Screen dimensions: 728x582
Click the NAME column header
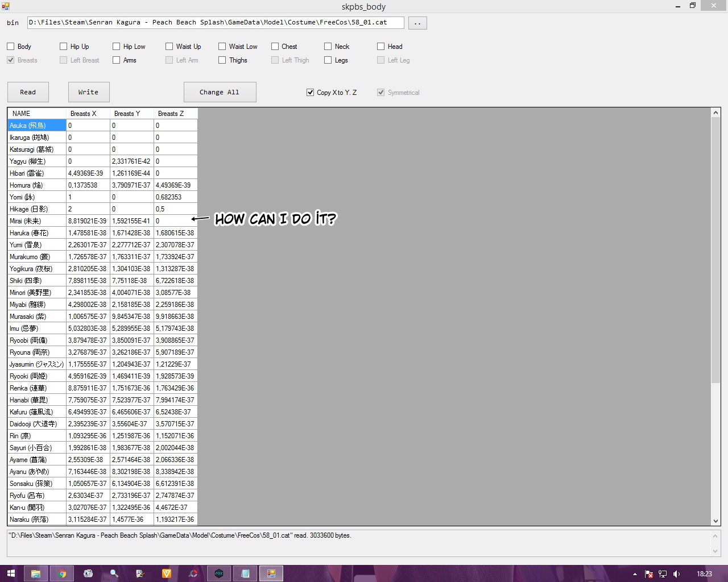pyautogui.click(x=37, y=114)
